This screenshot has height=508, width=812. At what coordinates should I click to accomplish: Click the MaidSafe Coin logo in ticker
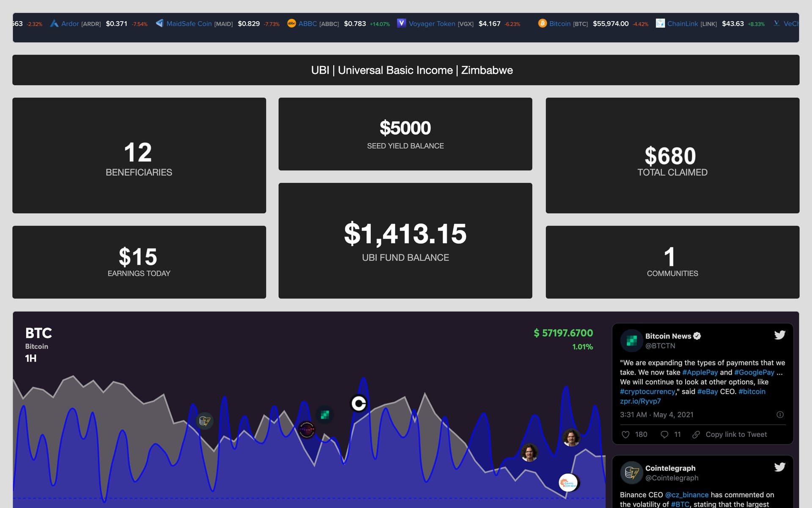(159, 23)
